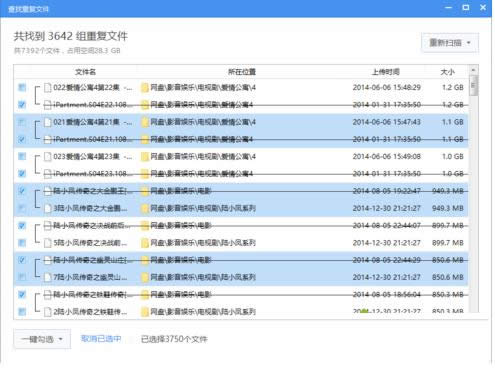Click file icon of 023爱情公寓4第23集
The image size is (495, 368).
click(48, 156)
